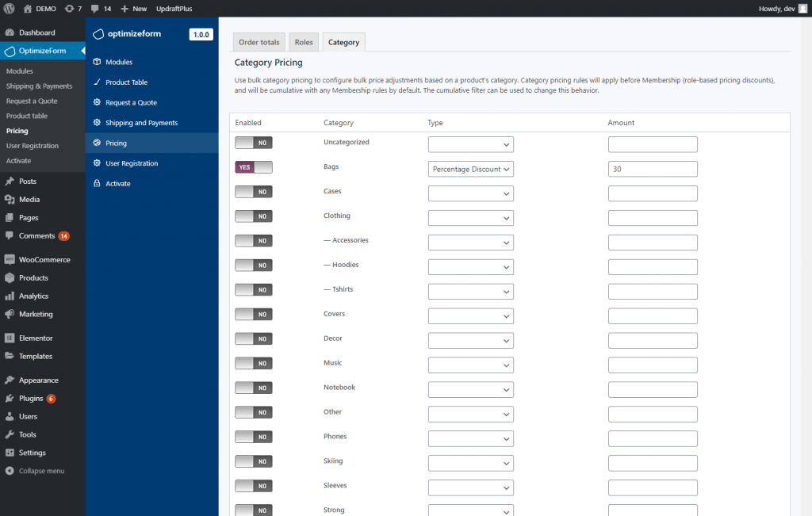Screen dimensions: 812x516
Task: Edit the Bags amount field containing 30
Action: (x=653, y=169)
